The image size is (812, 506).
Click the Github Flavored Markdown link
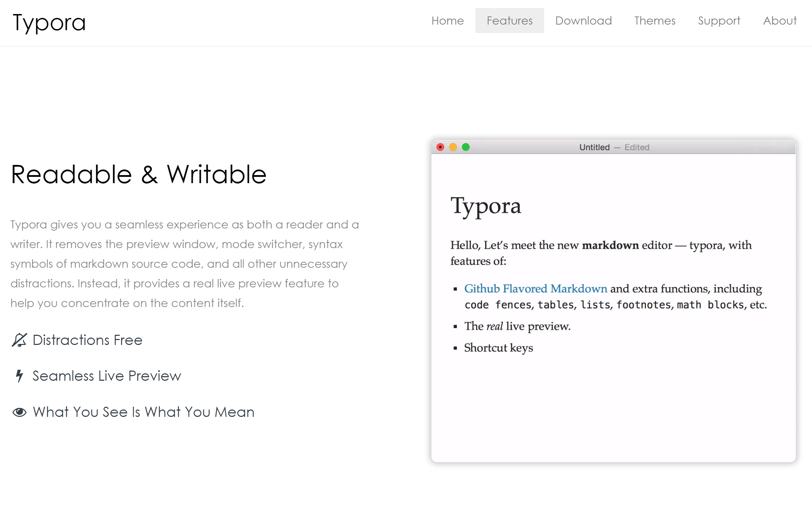(x=535, y=288)
